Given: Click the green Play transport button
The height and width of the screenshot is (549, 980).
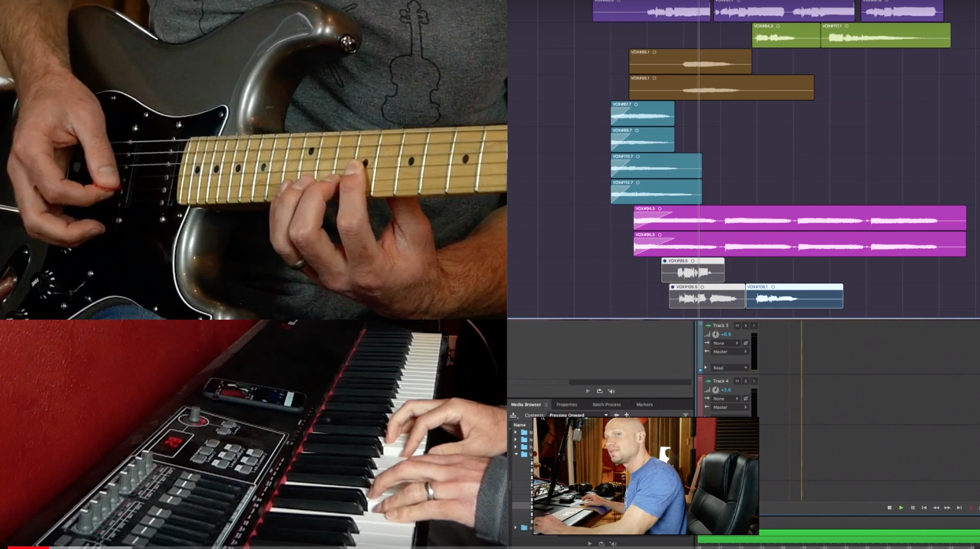Looking at the screenshot, I should tap(901, 508).
